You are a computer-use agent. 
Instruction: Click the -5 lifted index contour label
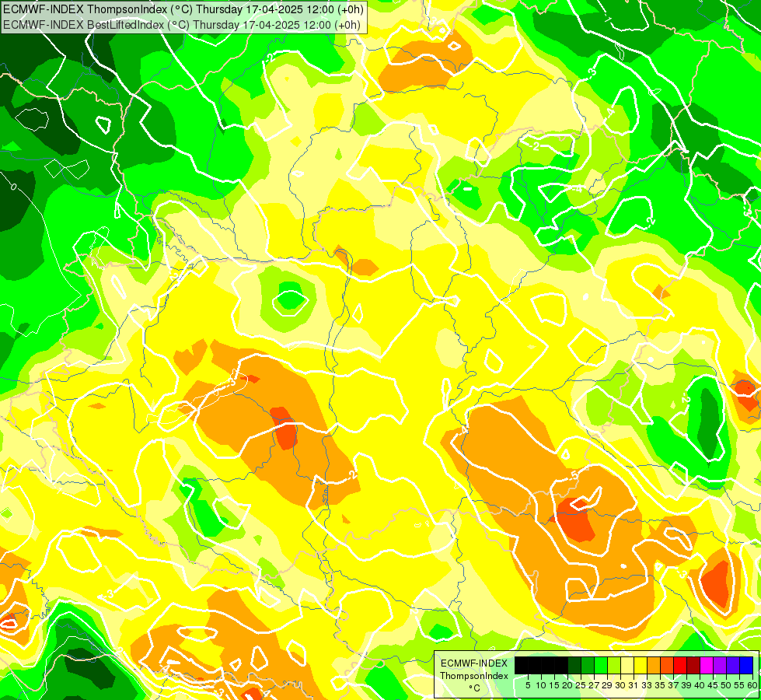574,477
